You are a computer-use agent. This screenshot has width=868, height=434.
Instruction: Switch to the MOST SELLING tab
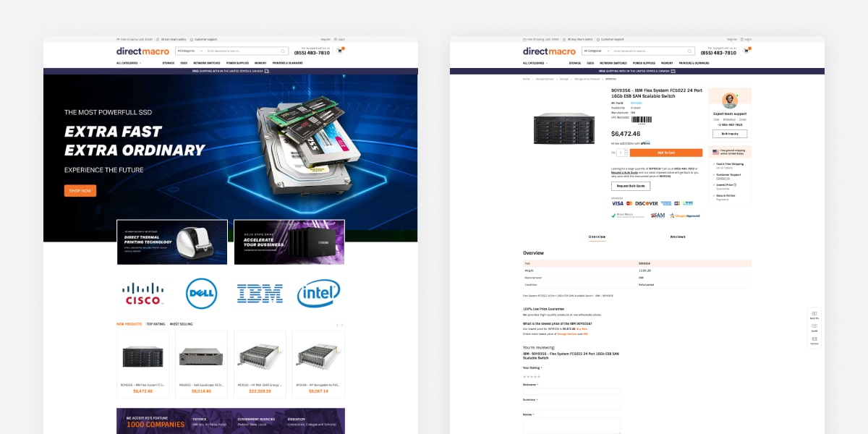pos(181,324)
